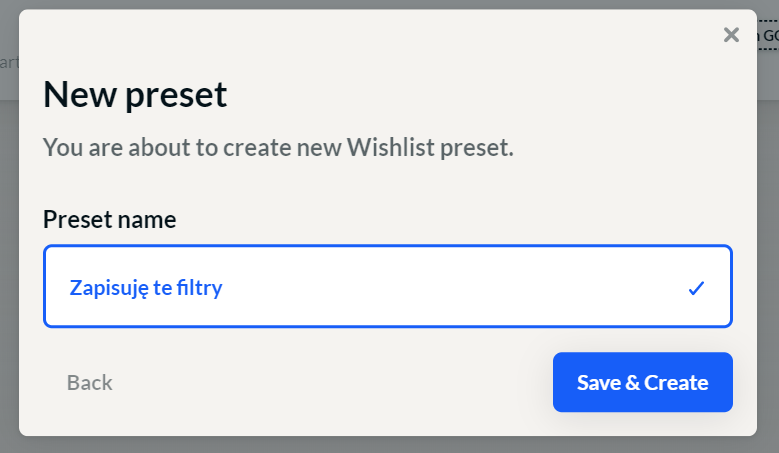Click the Save & Create button

point(642,382)
